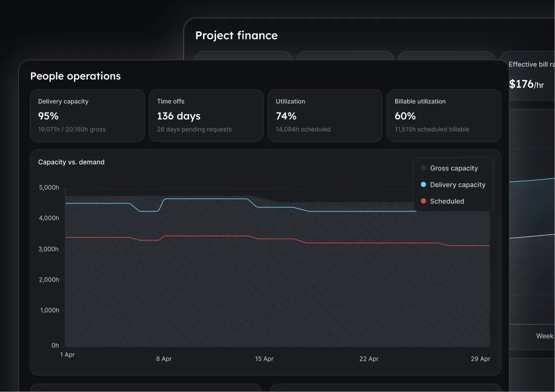
Task: Open the Time offs 136 days card
Action: click(206, 115)
